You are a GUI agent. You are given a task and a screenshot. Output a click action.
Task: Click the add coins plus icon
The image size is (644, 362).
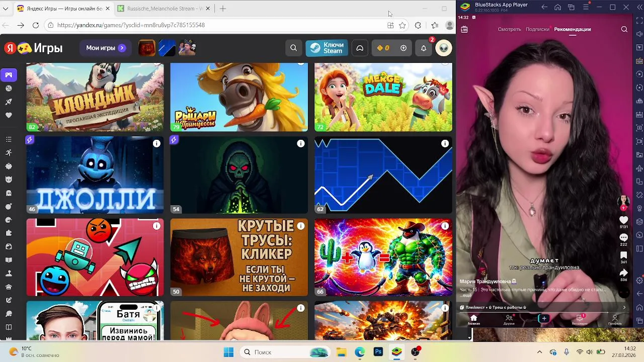(x=403, y=48)
